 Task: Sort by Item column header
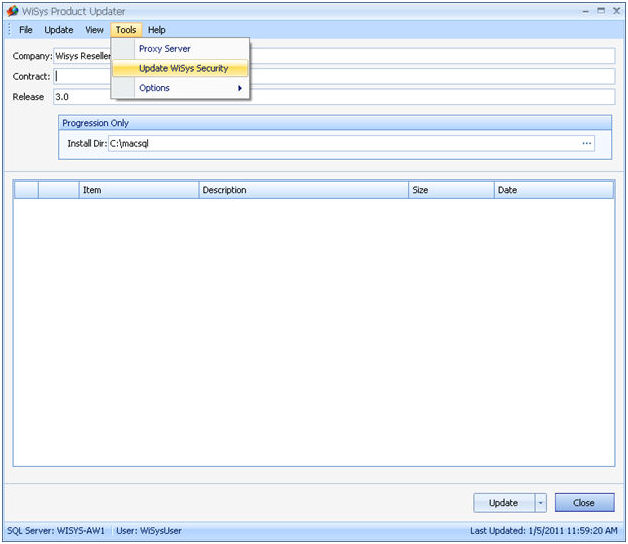click(x=138, y=190)
